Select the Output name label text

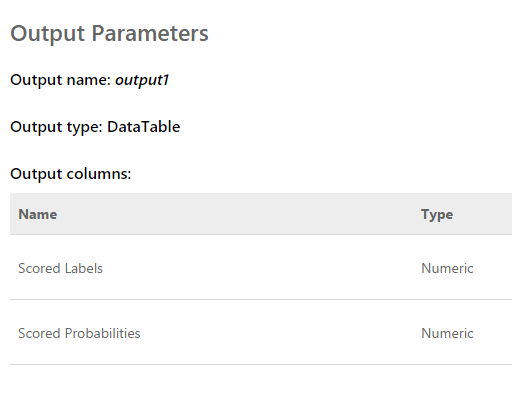(60, 80)
